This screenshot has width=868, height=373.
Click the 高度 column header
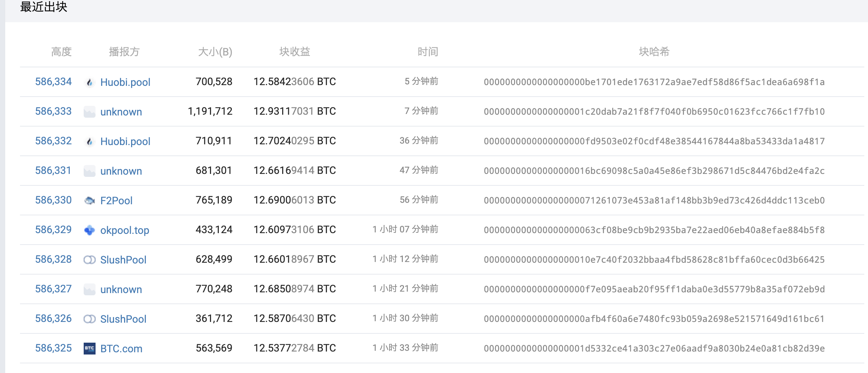pos(61,52)
